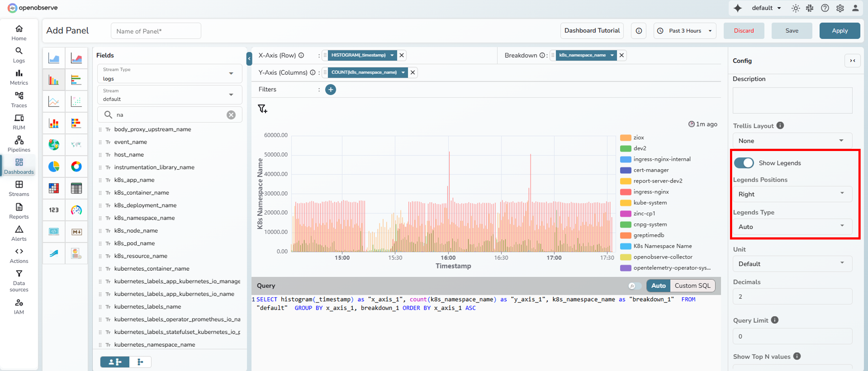Click the Apply button

coord(839,31)
